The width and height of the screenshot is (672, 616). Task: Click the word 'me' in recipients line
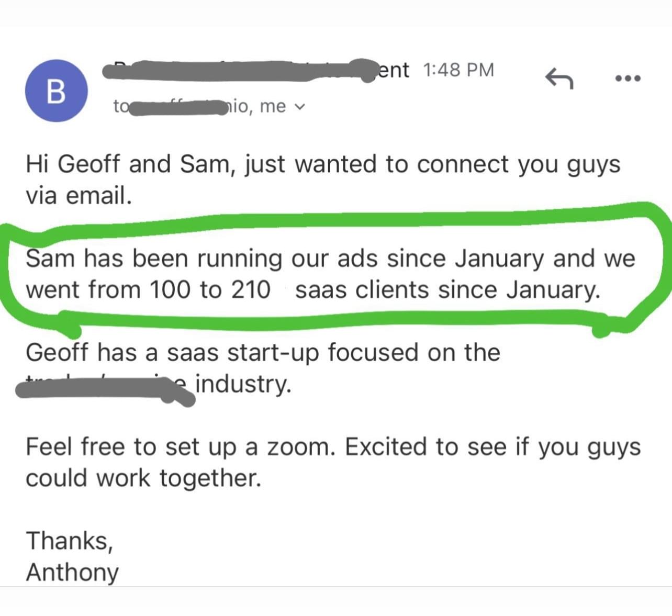(x=273, y=106)
